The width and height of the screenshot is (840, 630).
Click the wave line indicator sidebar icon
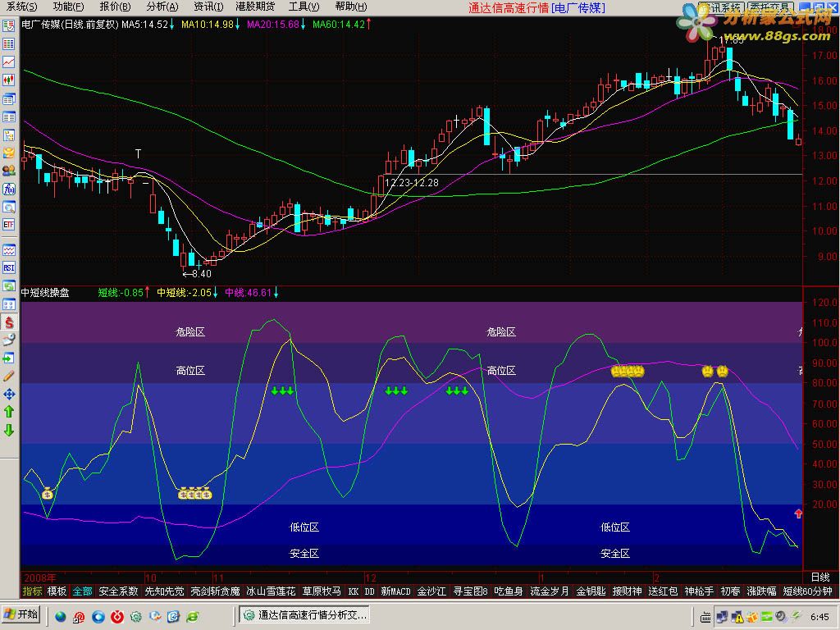tap(8, 249)
